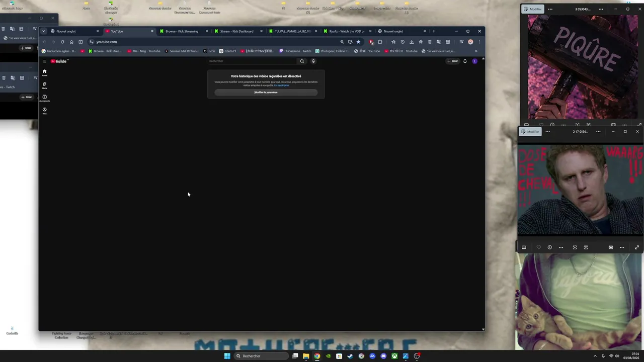Open Shorts in the YouTube sidebar
The image size is (644, 362).
(44, 85)
